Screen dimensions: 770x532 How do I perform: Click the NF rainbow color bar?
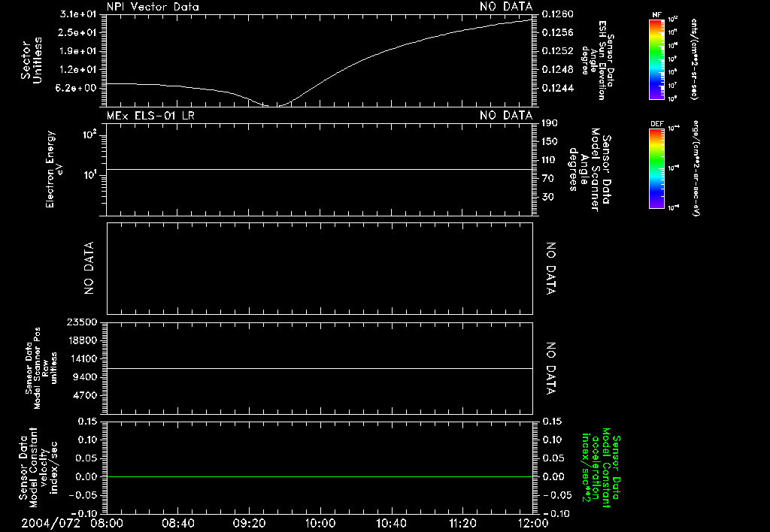[656, 59]
